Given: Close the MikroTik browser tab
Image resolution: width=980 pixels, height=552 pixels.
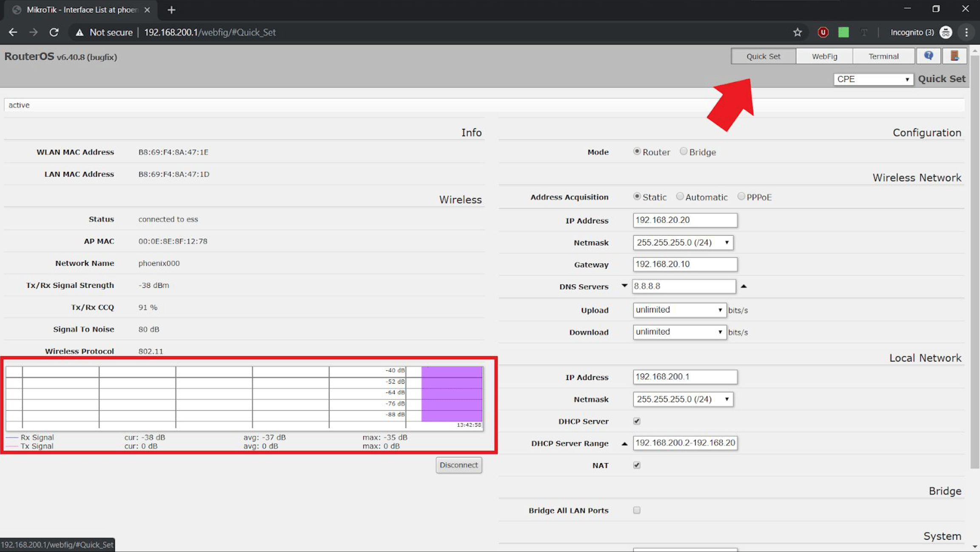Looking at the screenshot, I should click(x=147, y=10).
